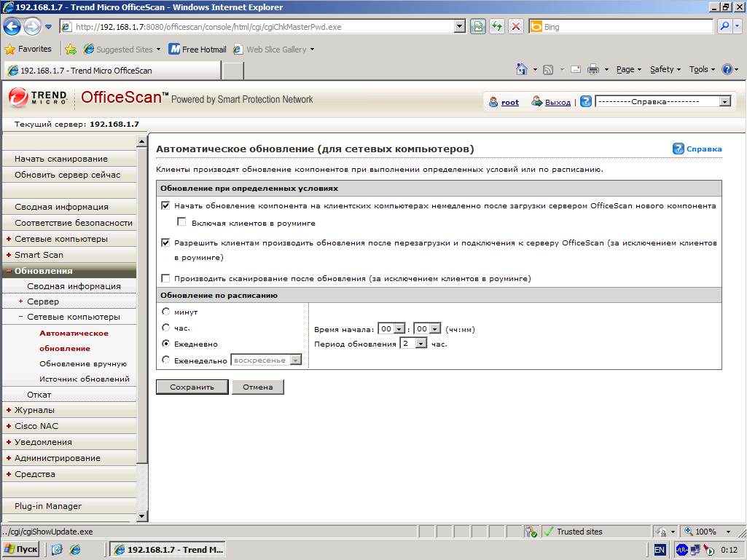Click the 'Free Hotmail' favorites link
The image size is (747, 560).
coord(197,49)
